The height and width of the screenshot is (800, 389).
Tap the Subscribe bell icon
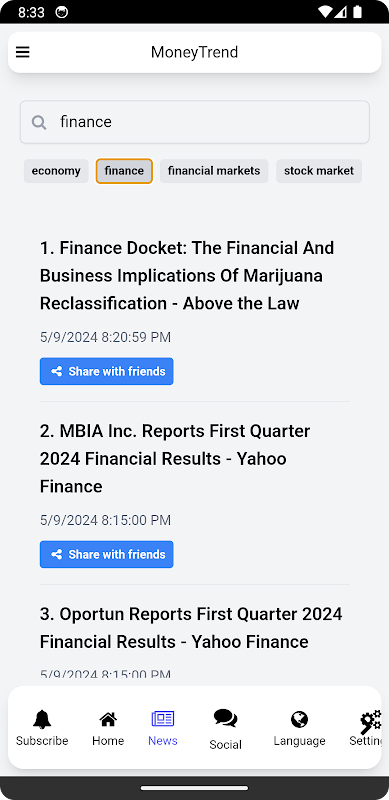point(42,719)
